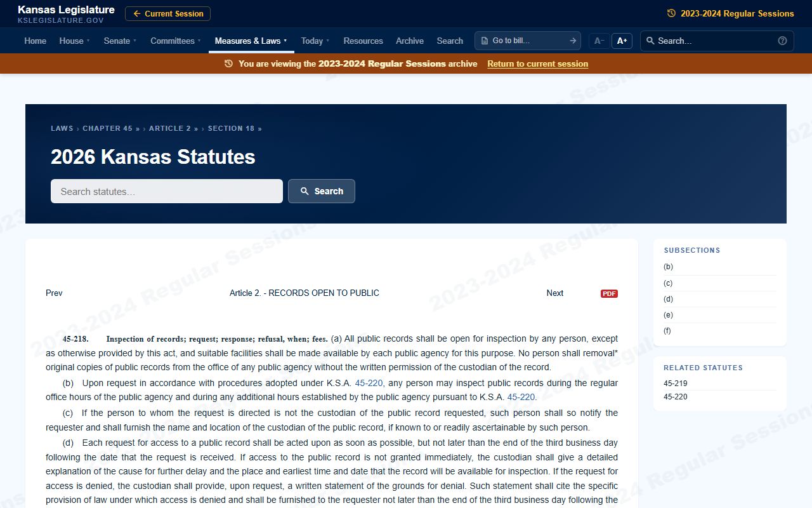This screenshot has height=508, width=812.
Task: Click the Search button beside the statutes field
Action: pyautogui.click(x=322, y=191)
